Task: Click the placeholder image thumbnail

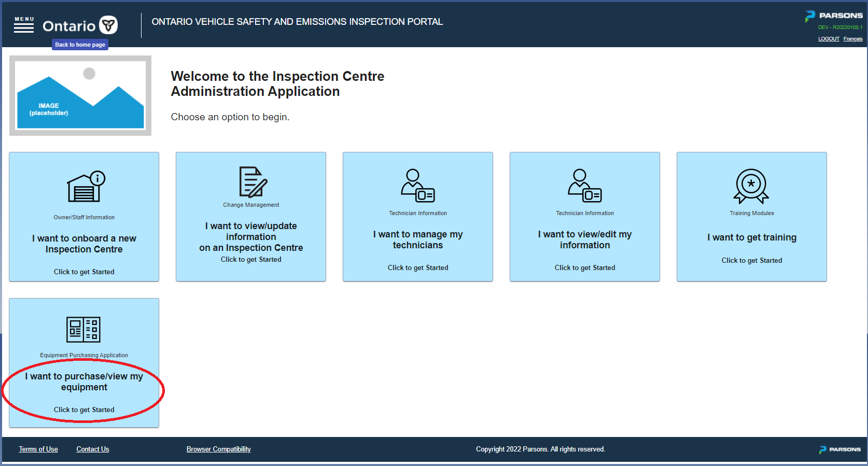Action: coord(80,95)
